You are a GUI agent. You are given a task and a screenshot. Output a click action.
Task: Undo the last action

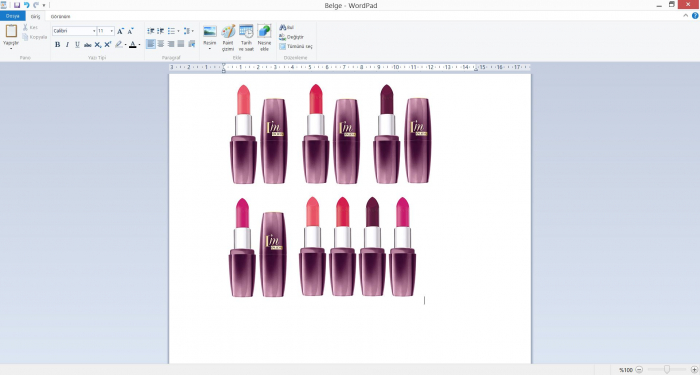click(27, 5)
